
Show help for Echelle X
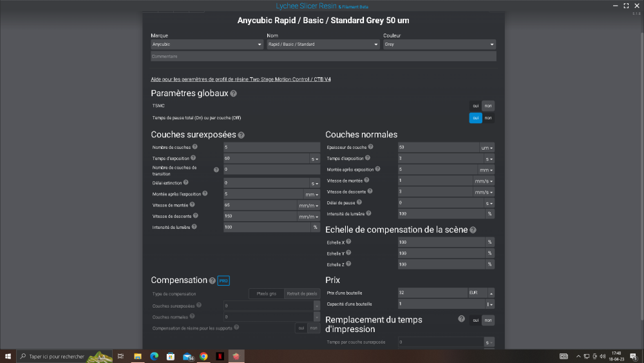tap(348, 242)
